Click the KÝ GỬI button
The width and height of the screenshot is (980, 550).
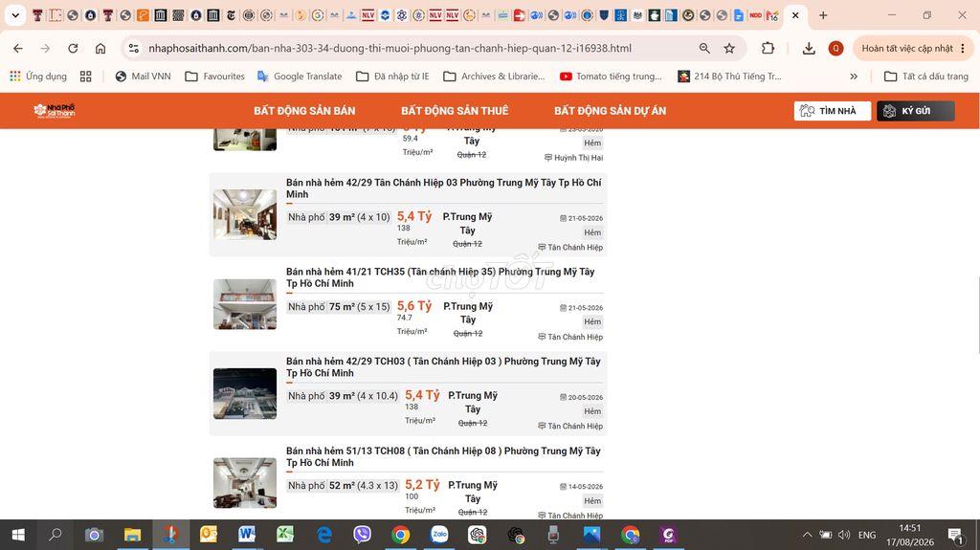coord(915,111)
